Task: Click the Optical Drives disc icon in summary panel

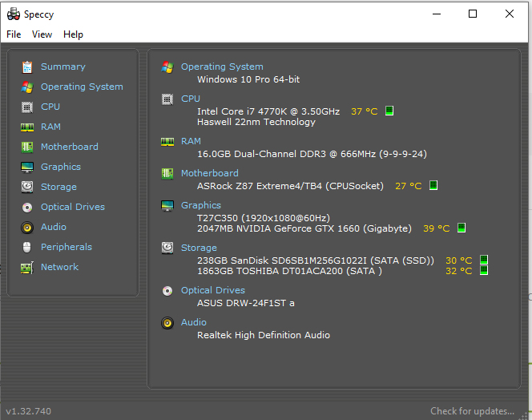Action: click(167, 291)
